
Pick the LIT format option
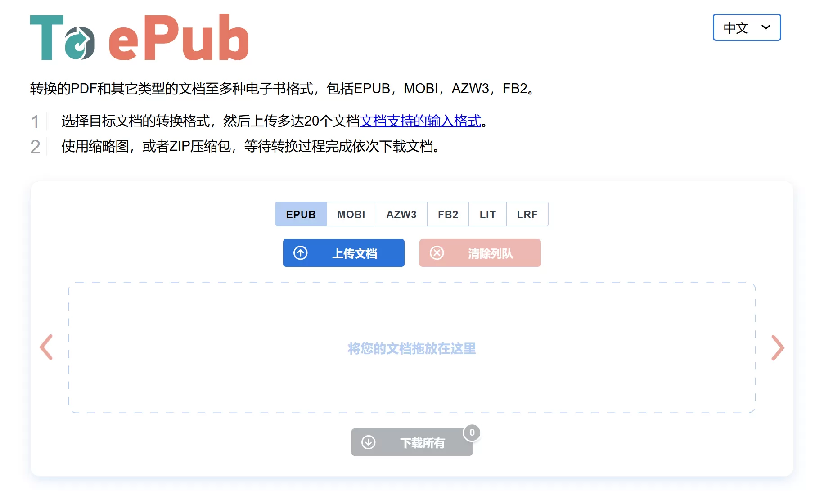487,215
